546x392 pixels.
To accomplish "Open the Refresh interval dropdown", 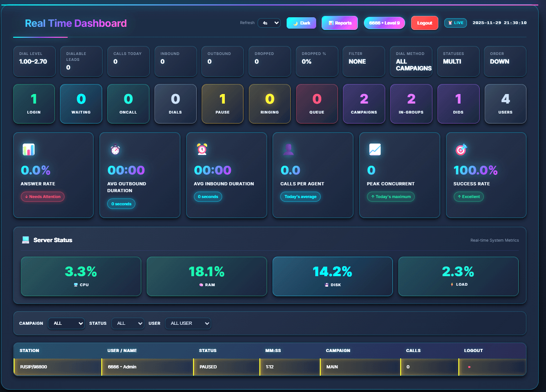I will (x=269, y=22).
